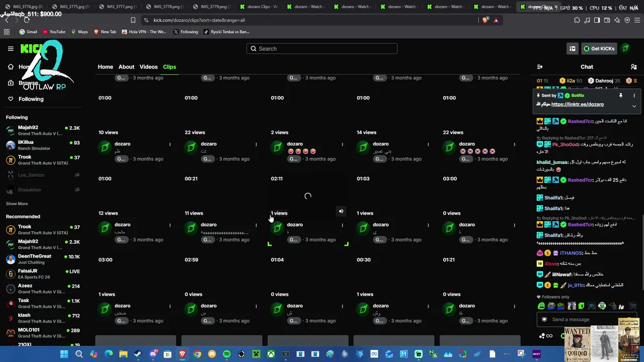Open Xbox app from the taskbar
The width and height of the screenshot is (644, 362).
click(x=271, y=354)
